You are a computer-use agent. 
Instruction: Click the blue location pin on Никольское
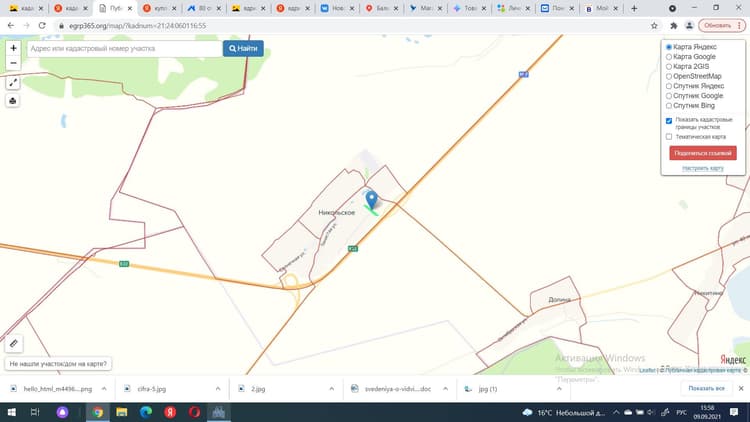tap(371, 200)
